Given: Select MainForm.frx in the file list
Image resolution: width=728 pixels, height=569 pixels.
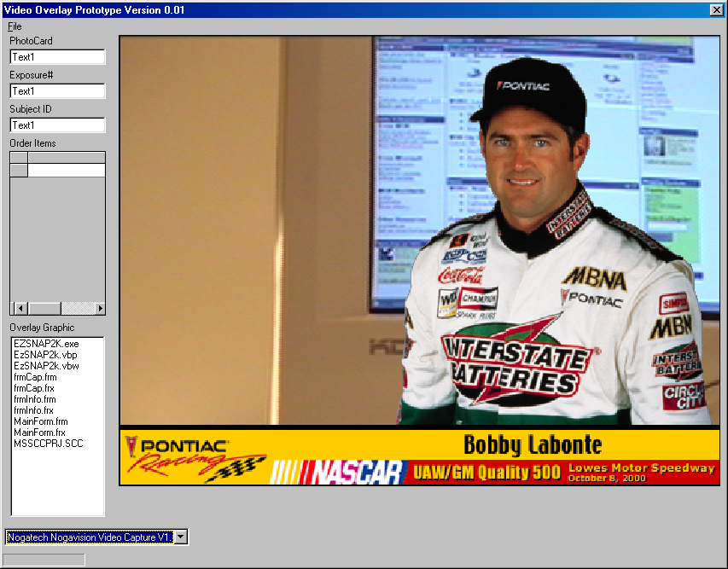Looking at the screenshot, I should pos(39,433).
